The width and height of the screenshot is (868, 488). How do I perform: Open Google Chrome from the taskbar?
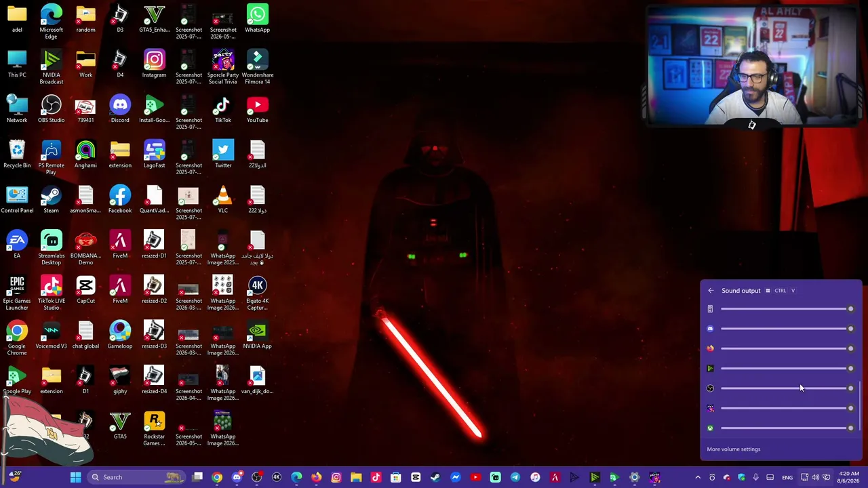[x=217, y=477]
